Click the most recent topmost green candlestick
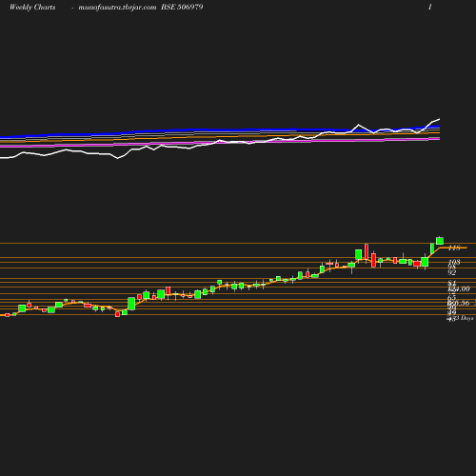This screenshot has width=476, height=476. (x=440, y=241)
